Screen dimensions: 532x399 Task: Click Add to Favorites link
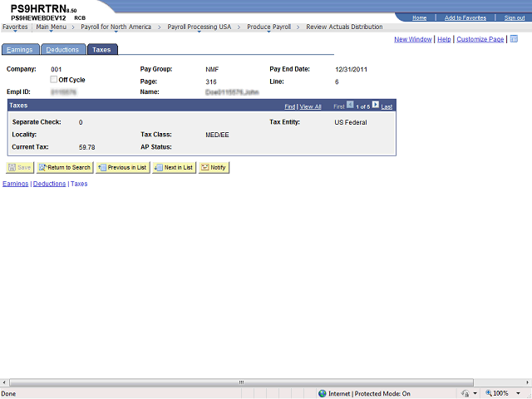pyautogui.click(x=465, y=17)
